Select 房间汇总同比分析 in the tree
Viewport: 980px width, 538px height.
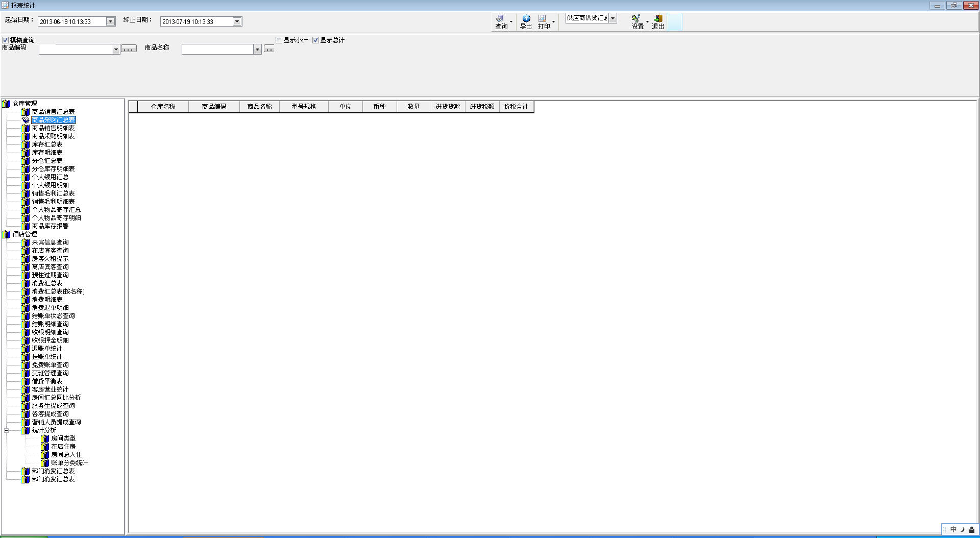pyautogui.click(x=56, y=398)
